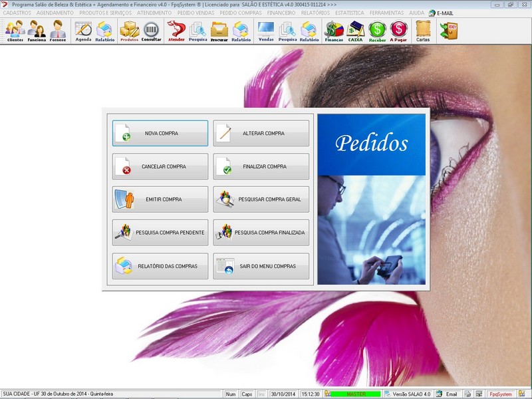Click the PESQUISA COMPRA PENDENTE button

pyautogui.click(x=160, y=233)
